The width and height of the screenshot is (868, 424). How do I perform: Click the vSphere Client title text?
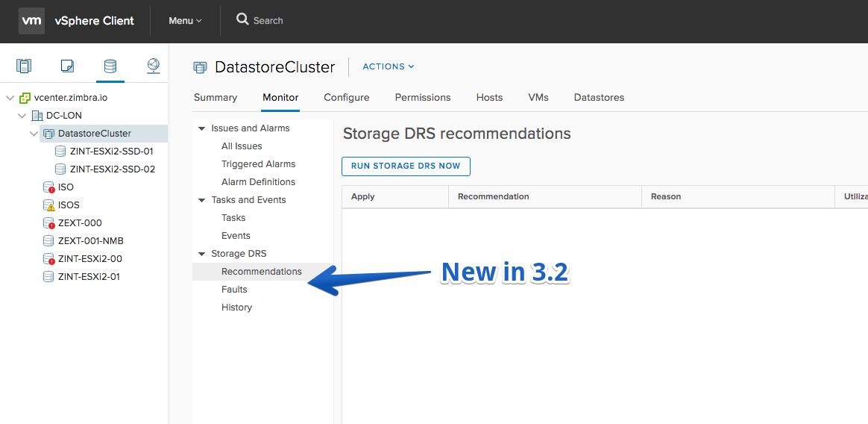point(94,21)
